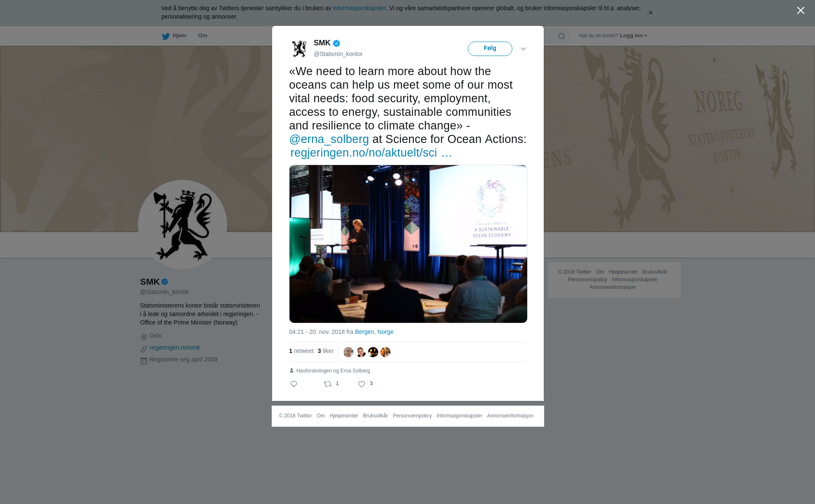Click SMK coat of arms avatar in tweet
This screenshot has width=815, height=504.
click(x=299, y=49)
